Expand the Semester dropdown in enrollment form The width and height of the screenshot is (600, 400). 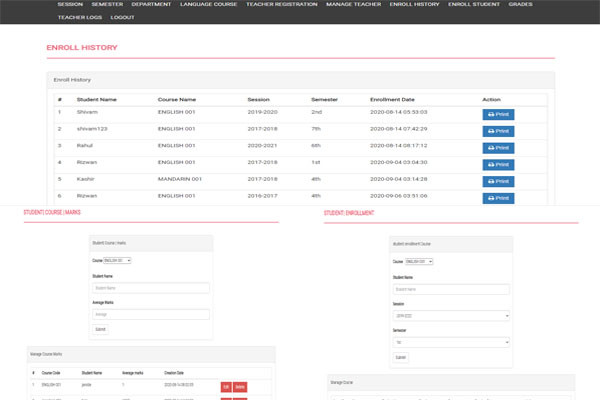tap(451, 340)
